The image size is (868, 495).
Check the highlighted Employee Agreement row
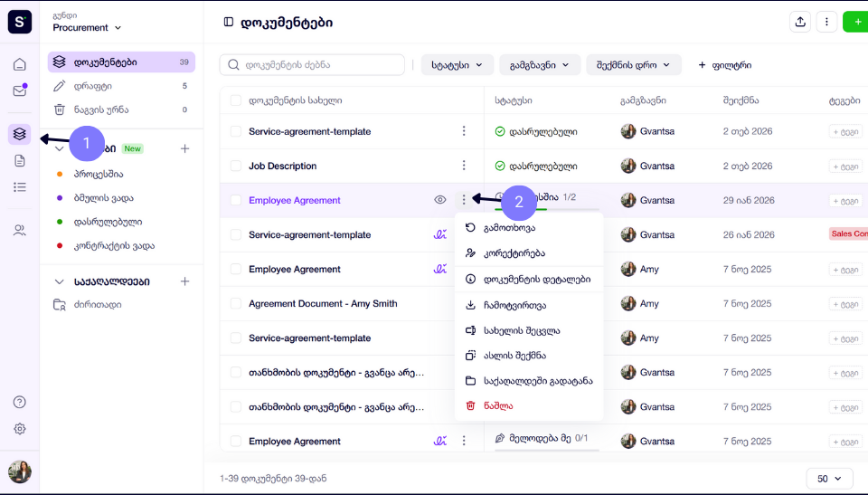click(x=236, y=200)
